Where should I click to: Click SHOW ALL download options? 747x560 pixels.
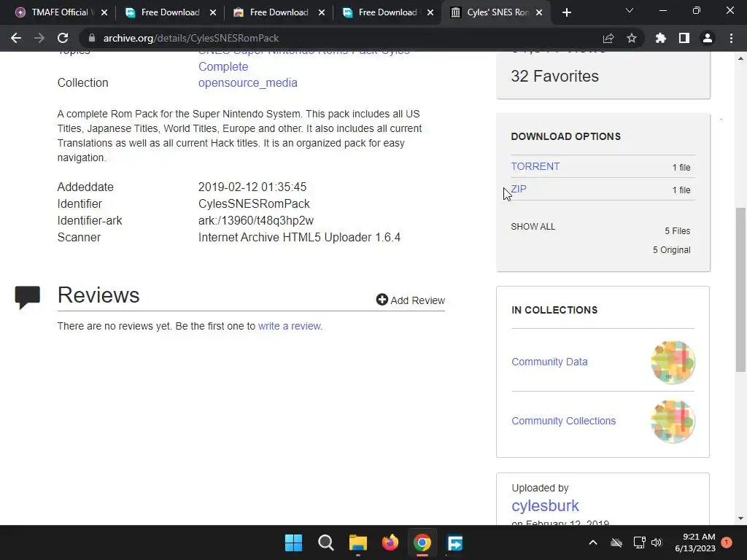click(533, 227)
